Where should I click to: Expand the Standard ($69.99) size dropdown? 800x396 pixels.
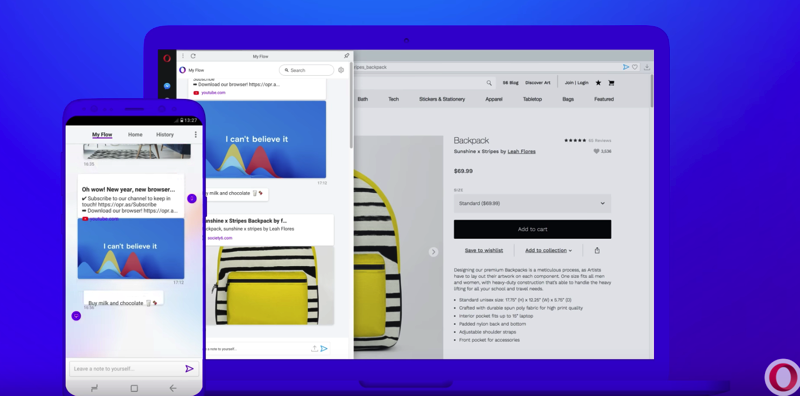[x=532, y=203]
